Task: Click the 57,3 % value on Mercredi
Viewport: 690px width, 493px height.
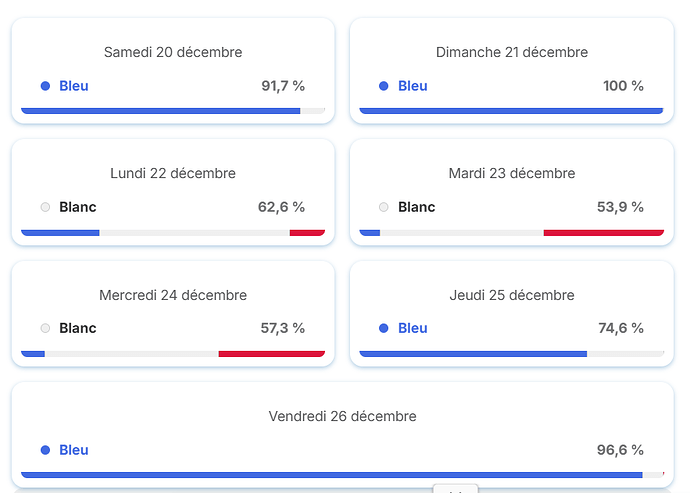Action: tap(281, 328)
